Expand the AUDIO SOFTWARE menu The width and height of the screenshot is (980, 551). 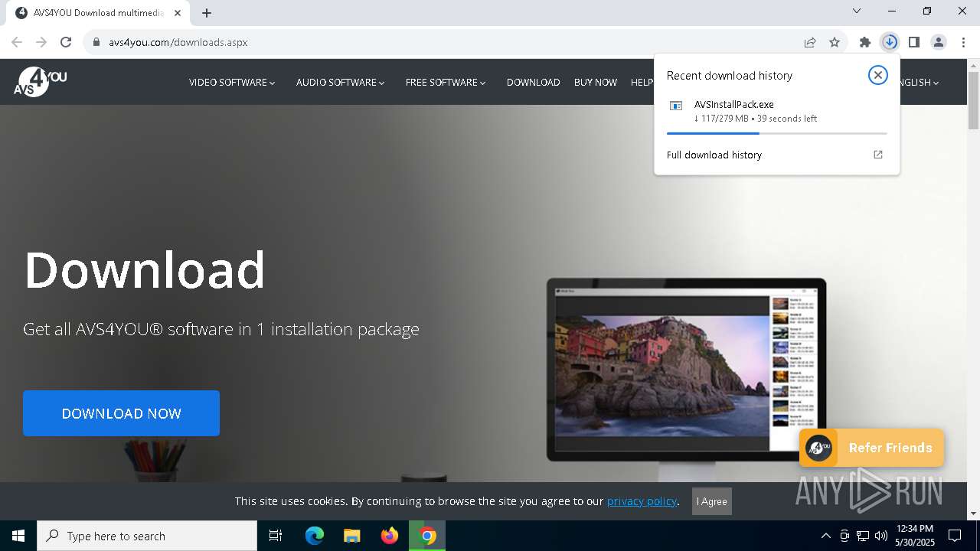click(340, 82)
